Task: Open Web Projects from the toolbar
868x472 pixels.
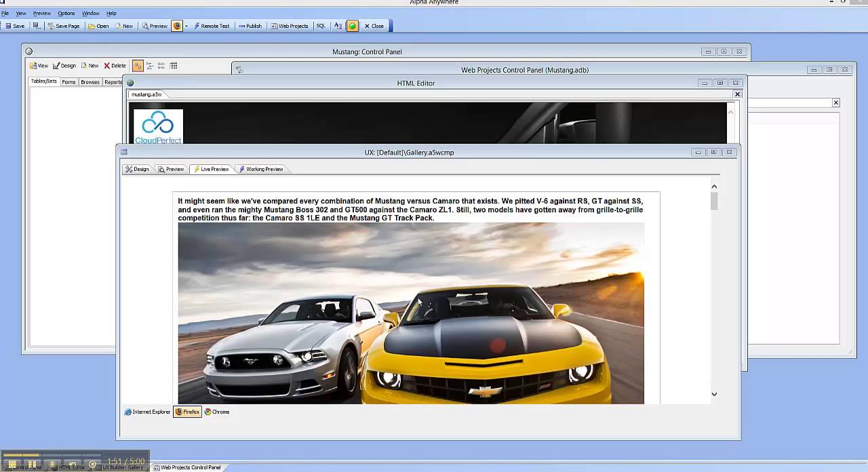Action: click(290, 26)
